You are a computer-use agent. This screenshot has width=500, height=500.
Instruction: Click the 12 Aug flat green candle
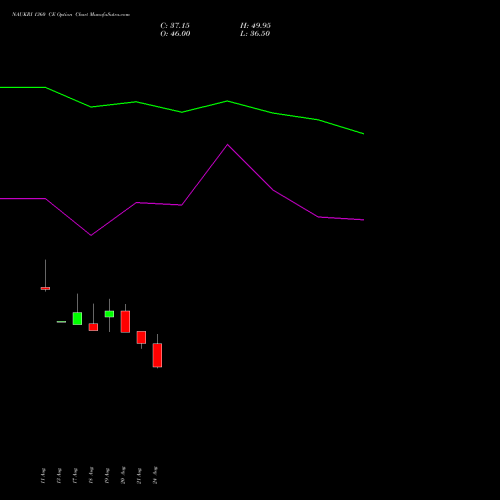click(x=61, y=322)
